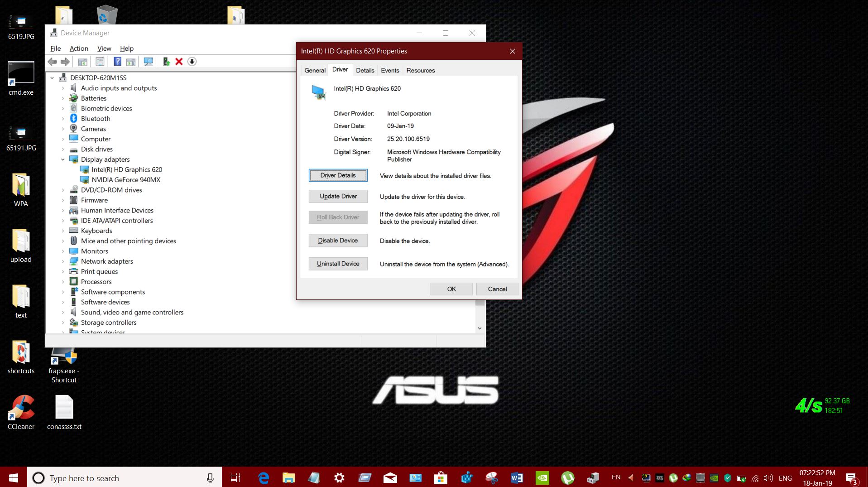Collapse the DESKTOP-620M1SS root node
This screenshot has height=487, width=868.
pyautogui.click(x=52, y=78)
